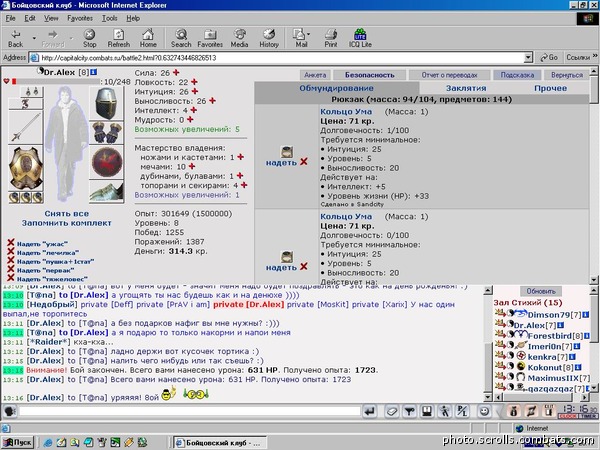Click the HP health bar of Dr.Alex

coord(55,82)
